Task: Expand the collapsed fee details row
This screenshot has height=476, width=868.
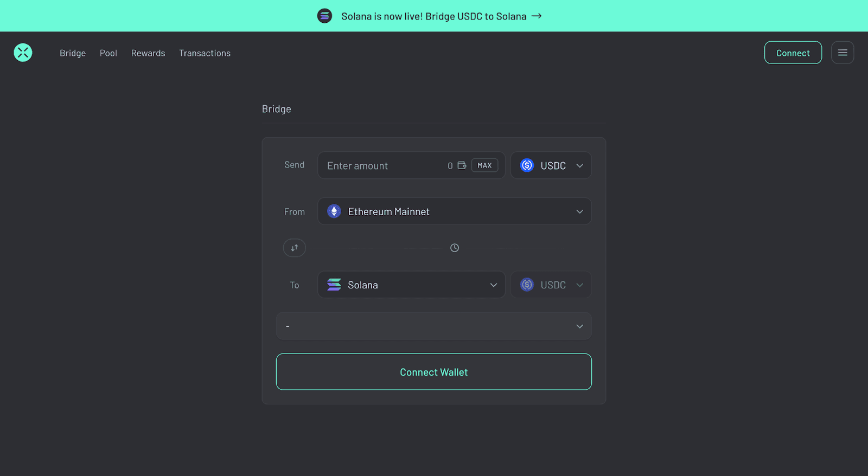Action: point(579,326)
